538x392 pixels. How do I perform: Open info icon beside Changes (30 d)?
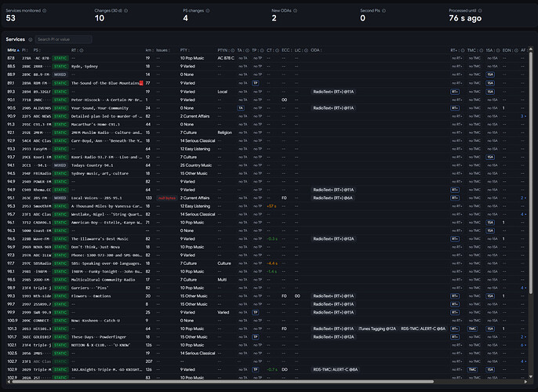[126, 11]
